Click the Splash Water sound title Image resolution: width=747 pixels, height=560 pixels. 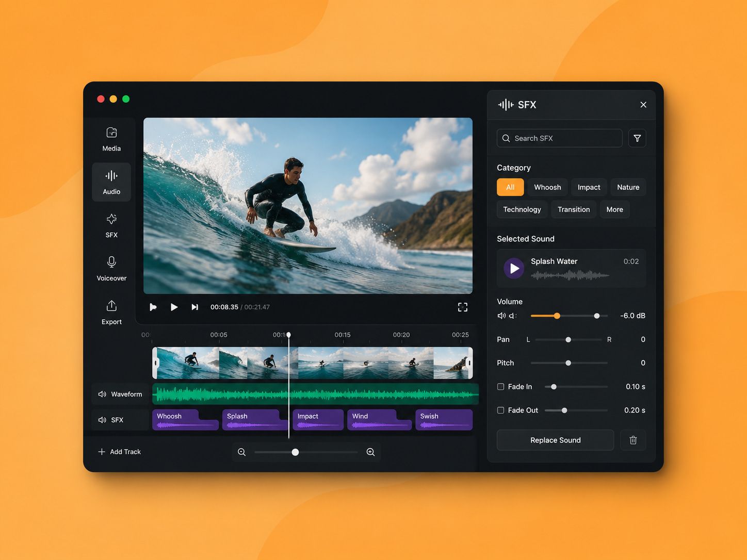pos(554,261)
